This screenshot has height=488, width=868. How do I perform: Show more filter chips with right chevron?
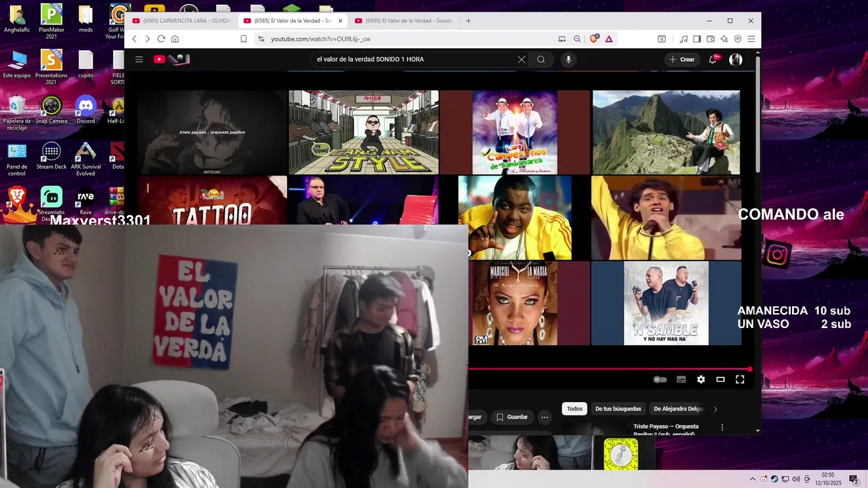click(x=715, y=409)
